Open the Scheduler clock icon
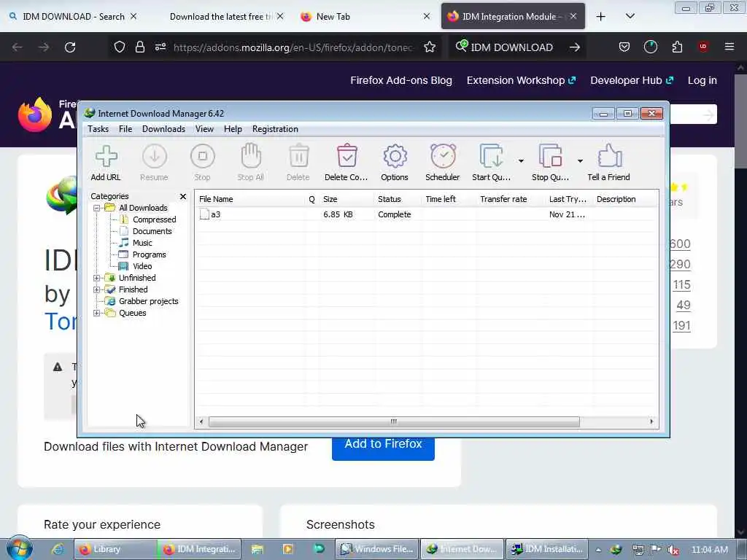The height and width of the screenshot is (560, 747). click(x=443, y=163)
